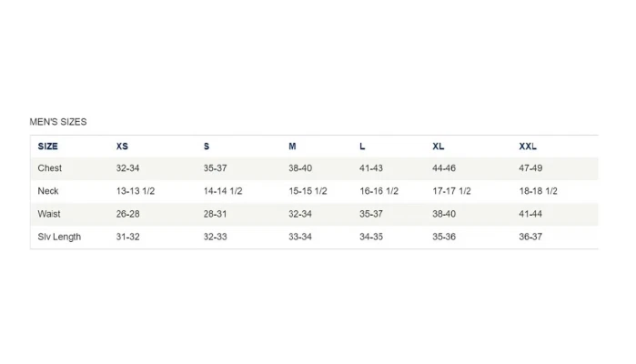Click chest measurement 32-34 for XS
Image resolution: width=636 pixels, height=364 pixels.
127,168
